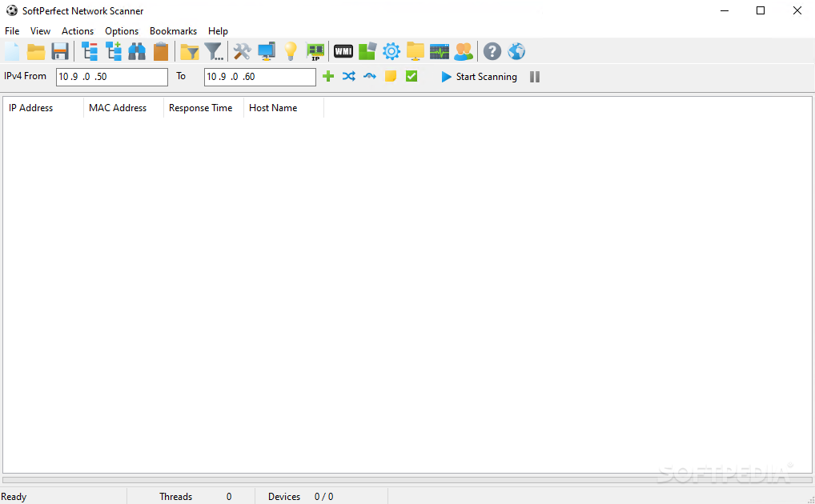Sort by MAC Address column header
Viewport: 815px width, 504px height.
pos(124,108)
